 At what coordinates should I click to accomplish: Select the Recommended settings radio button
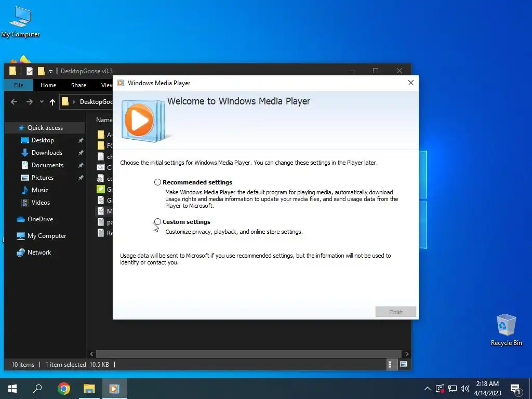157,182
